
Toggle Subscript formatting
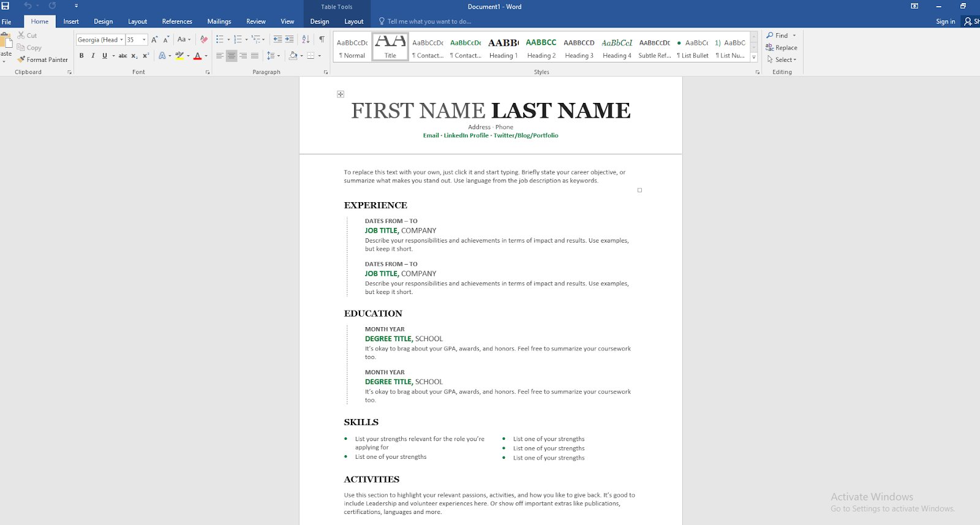coord(135,56)
